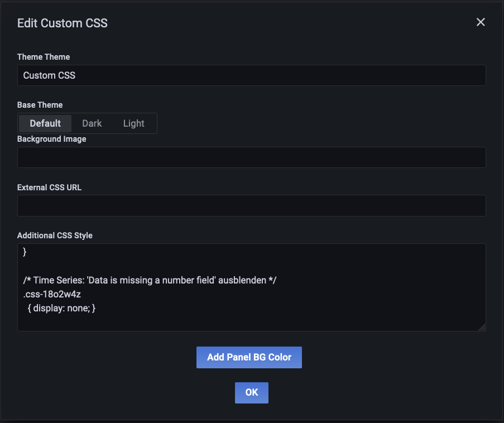Click the Edit Custom CSS title

62,23
